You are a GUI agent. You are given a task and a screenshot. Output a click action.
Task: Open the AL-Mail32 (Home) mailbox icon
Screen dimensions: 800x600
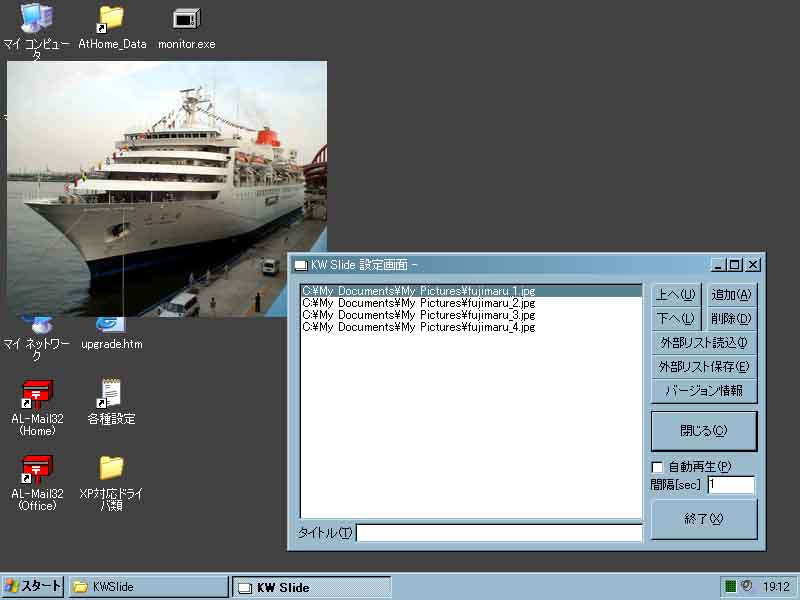[37, 394]
